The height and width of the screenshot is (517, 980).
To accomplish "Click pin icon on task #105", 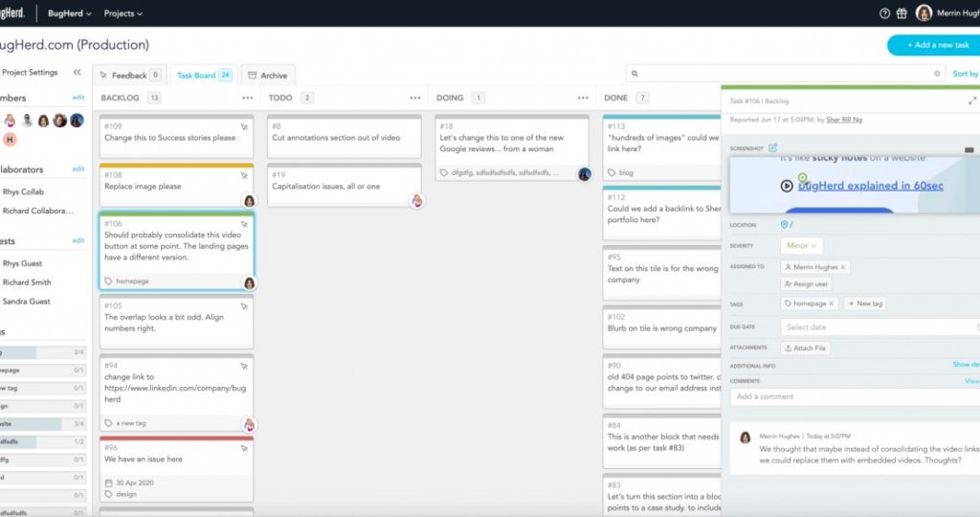I will [x=244, y=306].
